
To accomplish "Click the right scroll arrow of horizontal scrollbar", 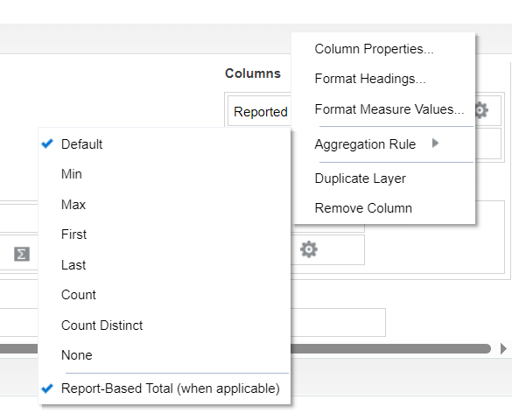I will (503, 348).
